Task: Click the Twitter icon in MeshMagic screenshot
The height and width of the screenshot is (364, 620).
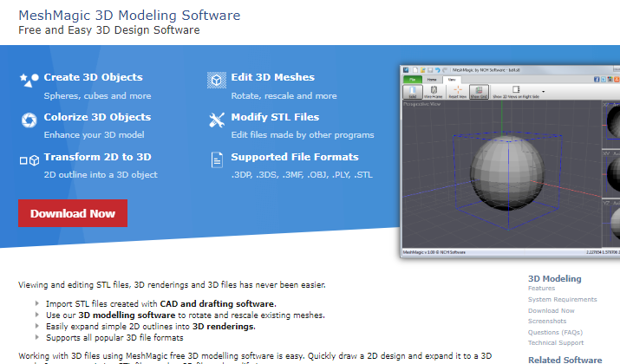Action: (x=604, y=80)
